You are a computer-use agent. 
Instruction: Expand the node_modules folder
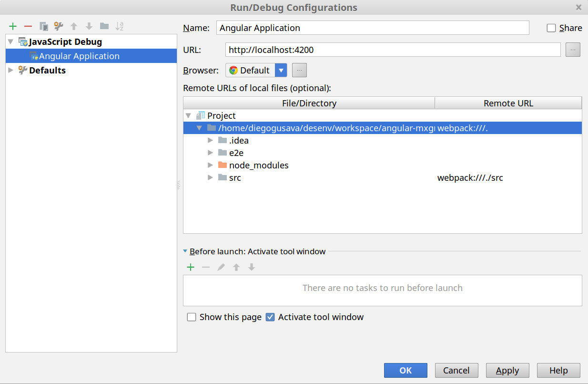210,165
